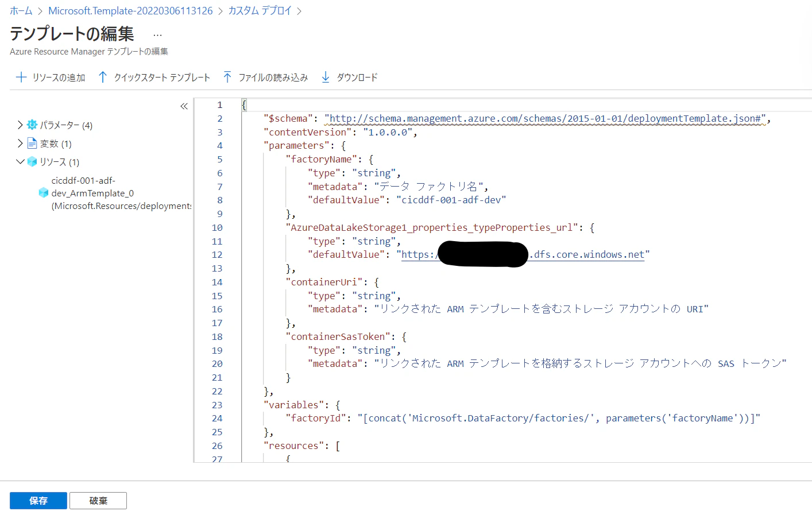Viewport: 812px width, 511px height.
Task: Click ダウンロード toolbar label
Action: point(357,78)
